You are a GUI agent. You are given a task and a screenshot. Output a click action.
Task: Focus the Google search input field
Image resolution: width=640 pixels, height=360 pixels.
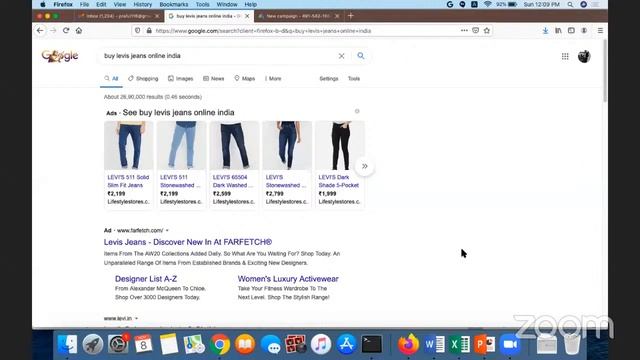click(x=218, y=56)
